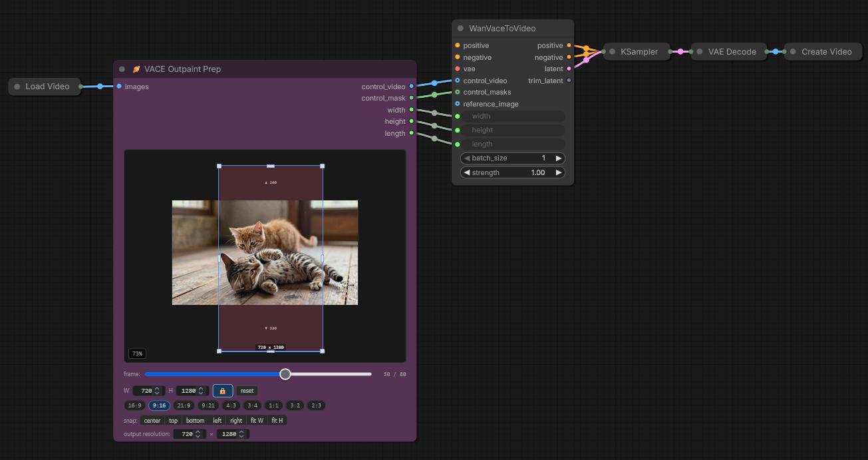Click the length output socket on VACE Outpaint Prep
The height and width of the screenshot is (460, 868).
point(412,133)
